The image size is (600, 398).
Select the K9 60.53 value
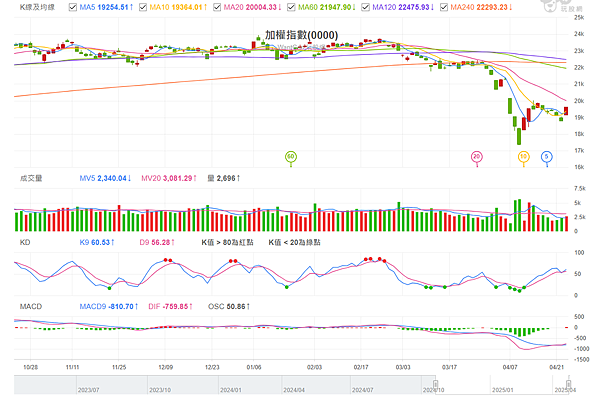click(x=97, y=243)
